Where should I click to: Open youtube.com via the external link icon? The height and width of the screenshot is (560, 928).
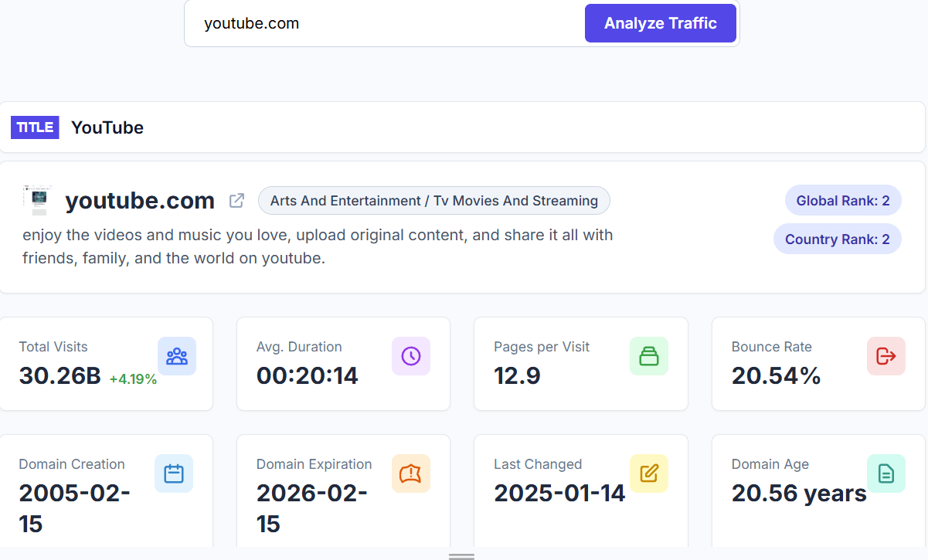tap(236, 200)
